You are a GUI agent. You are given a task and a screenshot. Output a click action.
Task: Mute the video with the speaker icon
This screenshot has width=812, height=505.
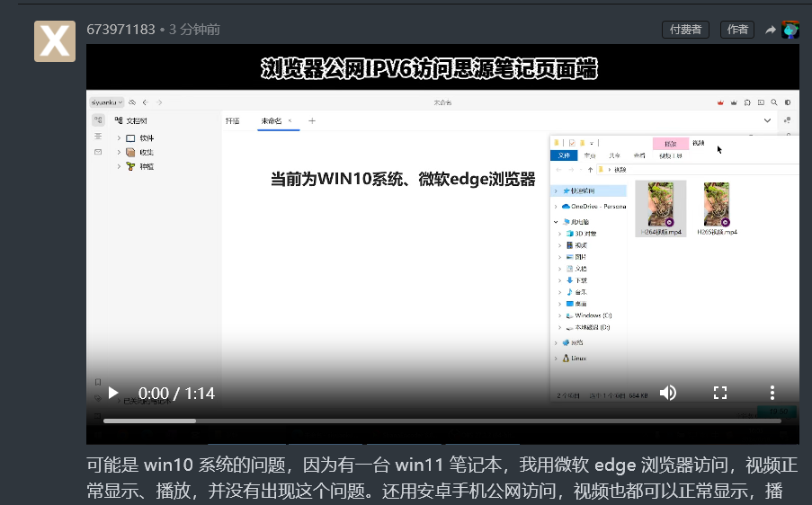pyautogui.click(x=668, y=393)
